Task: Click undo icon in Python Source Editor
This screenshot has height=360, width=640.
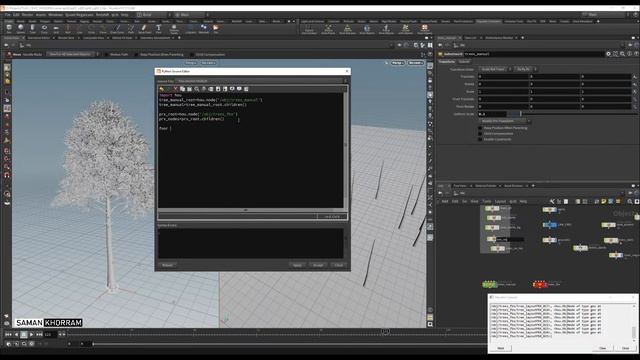Action: (x=162, y=89)
